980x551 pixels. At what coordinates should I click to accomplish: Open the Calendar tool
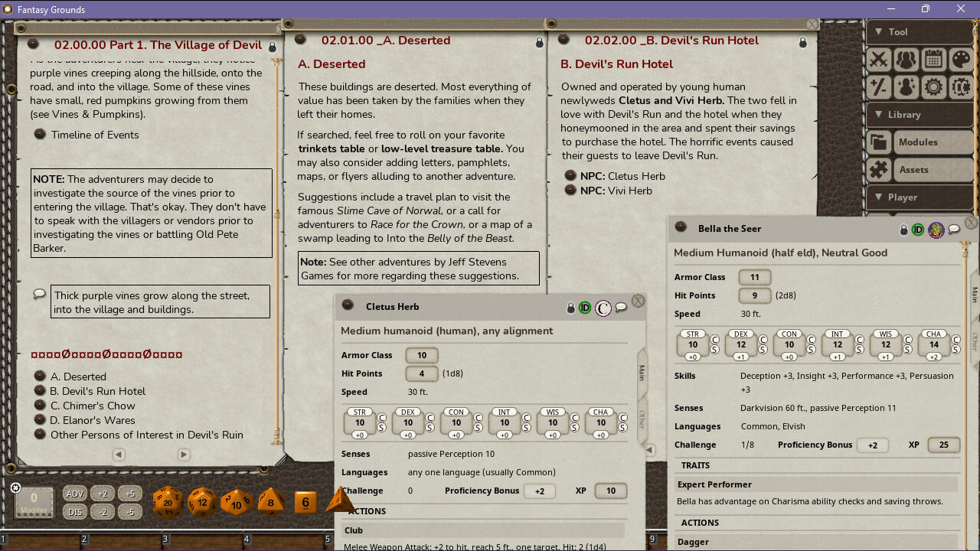click(x=933, y=59)
